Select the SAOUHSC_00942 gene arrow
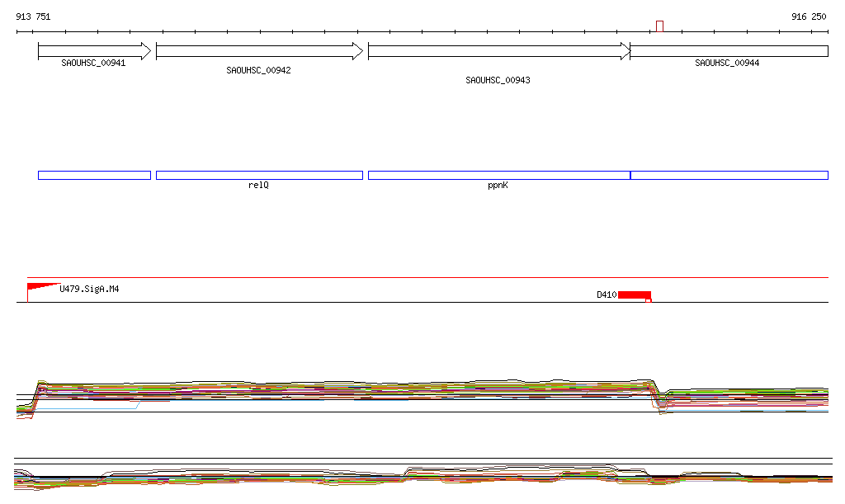Screen dimensions: 845x504 [x=258, y=51]
